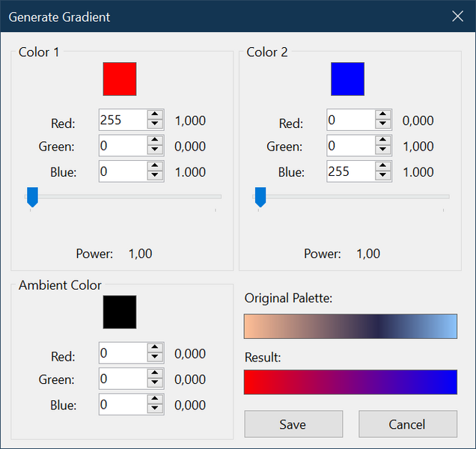Click the red Color 1 swatch
This screenshot has height=449, width=476.
120,79
